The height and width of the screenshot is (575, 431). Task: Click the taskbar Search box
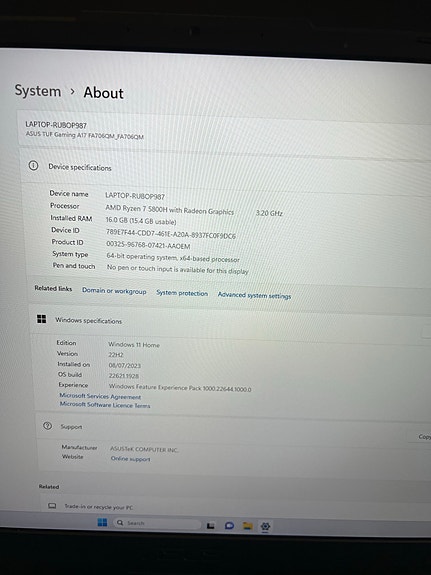pos(157,523)
